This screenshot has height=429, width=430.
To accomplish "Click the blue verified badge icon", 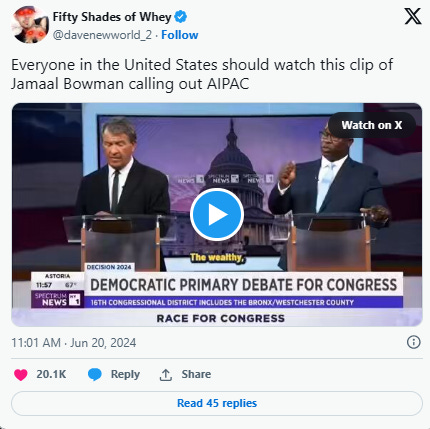I will tap(181, 17).
